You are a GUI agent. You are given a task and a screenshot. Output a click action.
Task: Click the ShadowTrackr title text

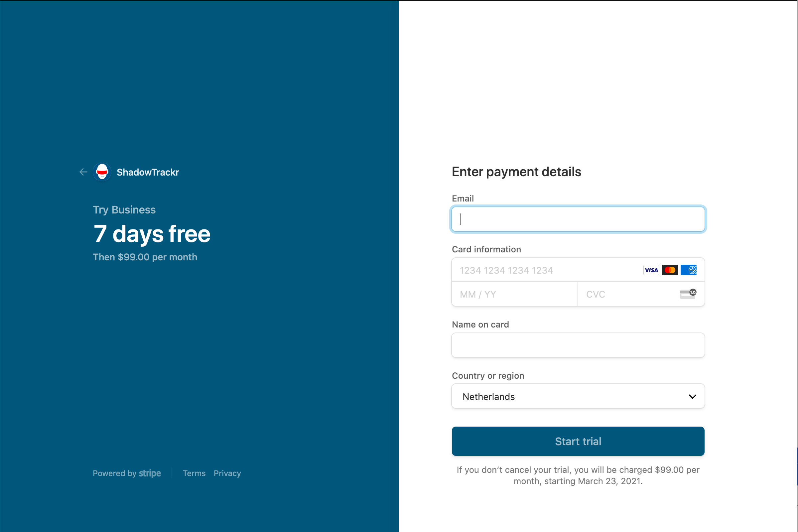[148, 172]
